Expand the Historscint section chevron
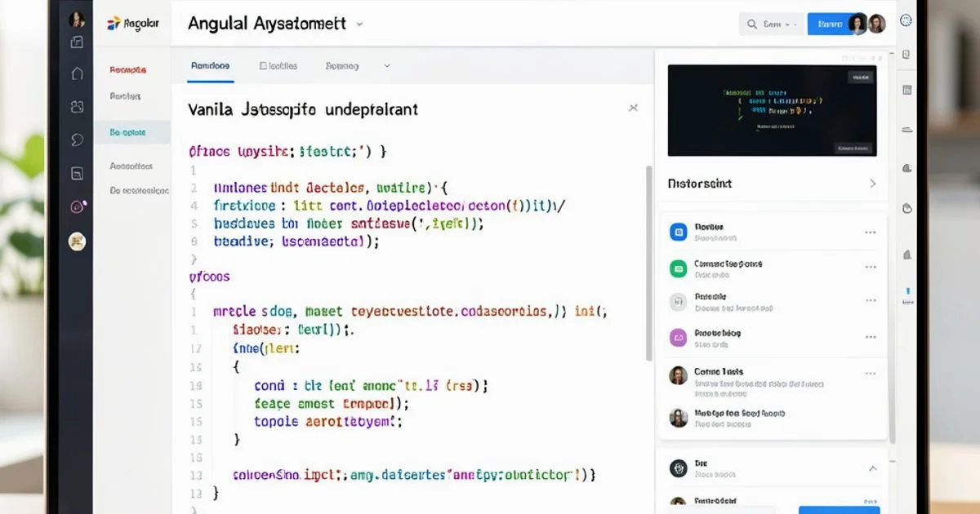The height and width of the screenshot is (514, 980). tap(873, 184)
